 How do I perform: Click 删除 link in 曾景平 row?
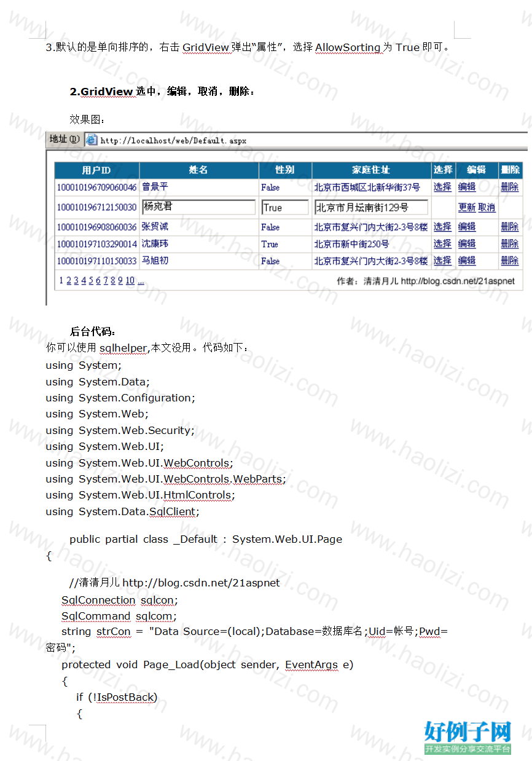[x=510, y=187]
